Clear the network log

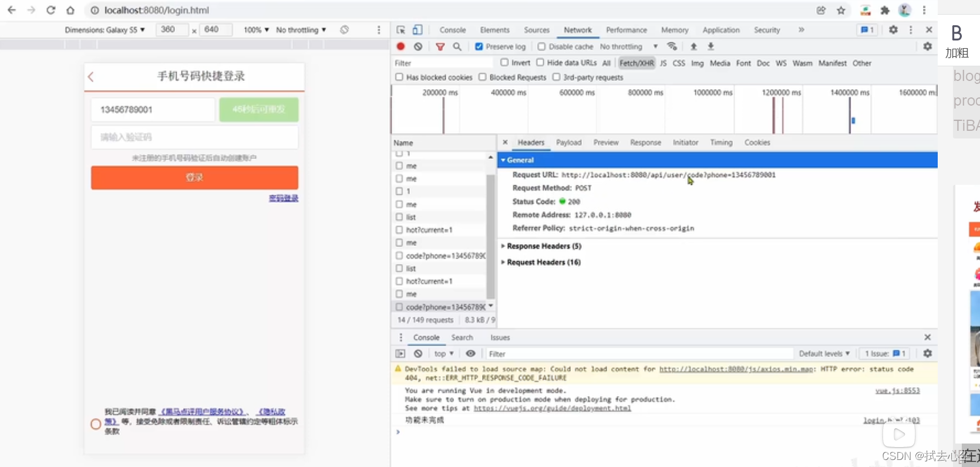coord(418,46)
